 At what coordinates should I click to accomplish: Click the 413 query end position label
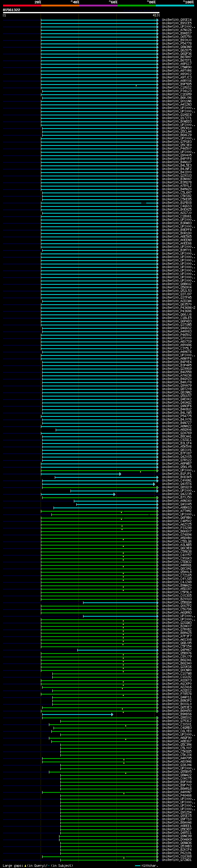pos(155,15)
